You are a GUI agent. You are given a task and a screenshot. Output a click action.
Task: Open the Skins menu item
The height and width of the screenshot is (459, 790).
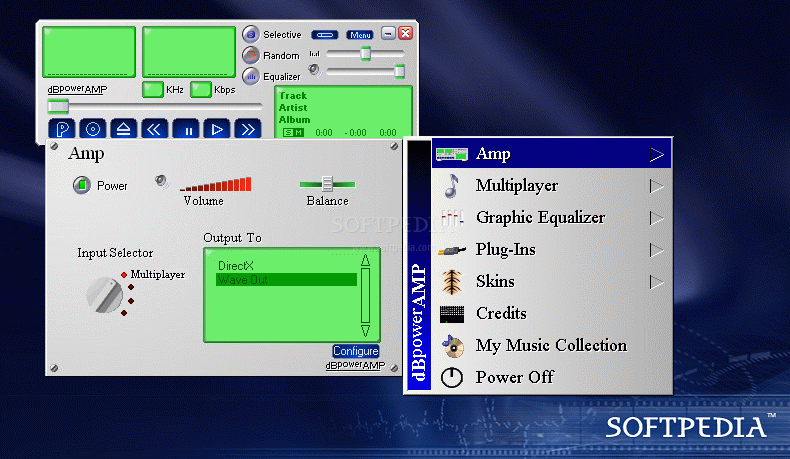(552, 281)
